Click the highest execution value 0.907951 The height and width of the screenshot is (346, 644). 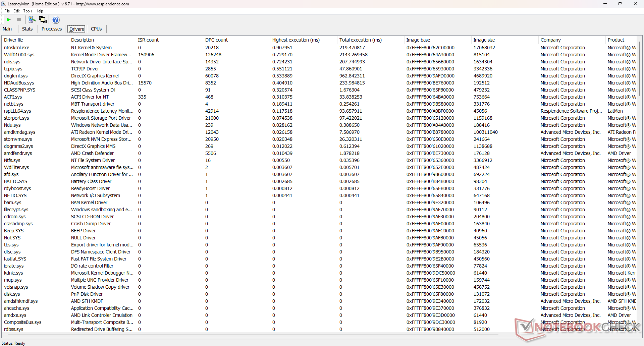(x=282, y=48)
